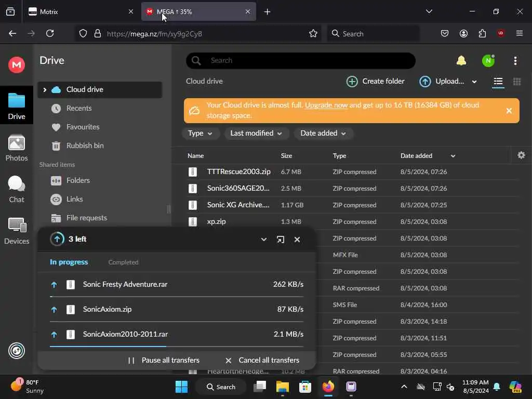532x399 pixels.
Task: Bookmark this page with star
Action: 313,33
